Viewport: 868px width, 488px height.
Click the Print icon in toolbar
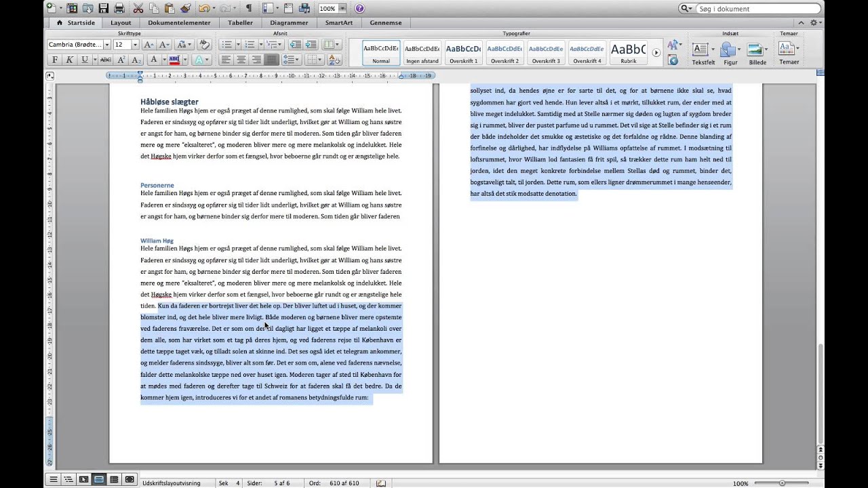119,8
